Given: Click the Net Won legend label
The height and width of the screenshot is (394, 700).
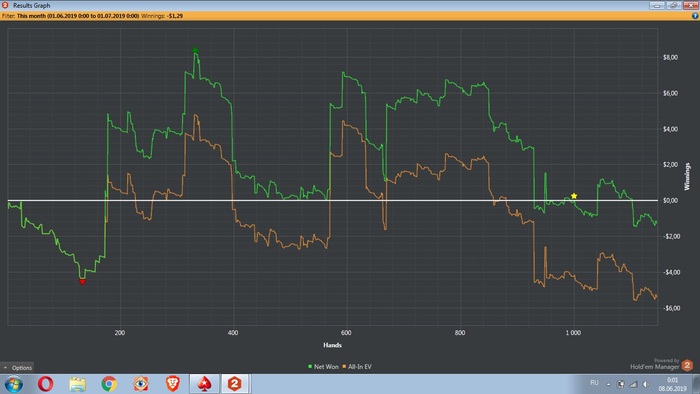Looking at the screenshot, I should pos(326,366).
